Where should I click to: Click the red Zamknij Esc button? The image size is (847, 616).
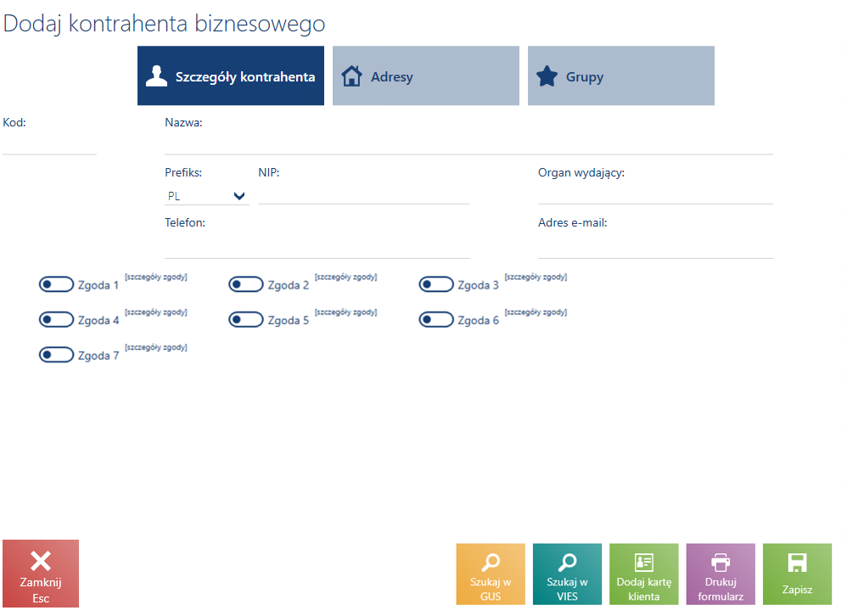tap(41, 574)
